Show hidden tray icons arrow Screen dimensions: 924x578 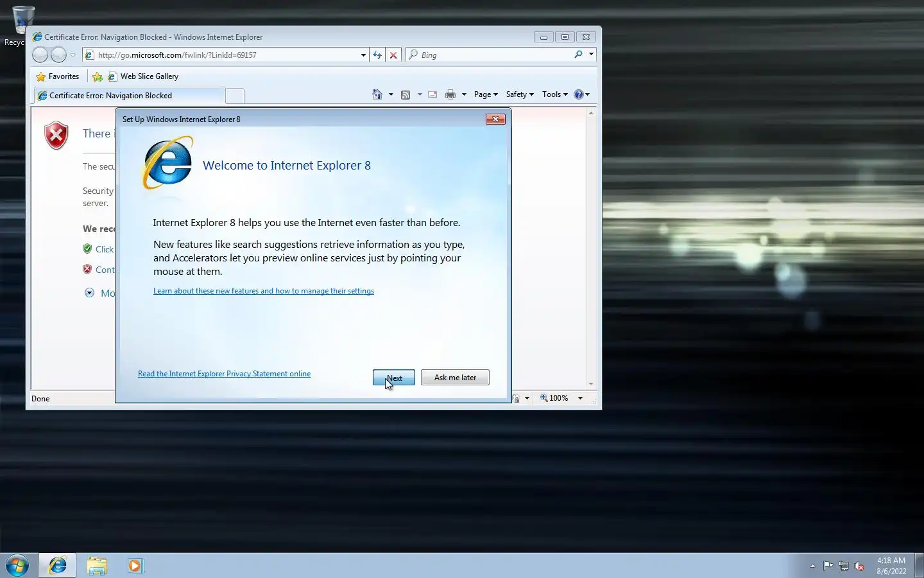(812, 566)
